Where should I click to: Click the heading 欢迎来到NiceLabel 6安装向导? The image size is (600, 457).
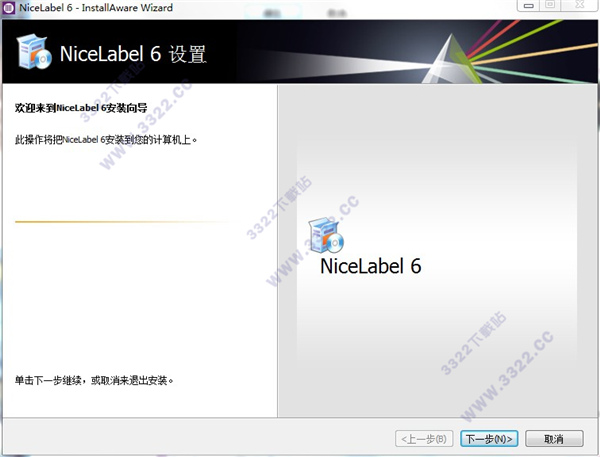[x=81, y=108]
